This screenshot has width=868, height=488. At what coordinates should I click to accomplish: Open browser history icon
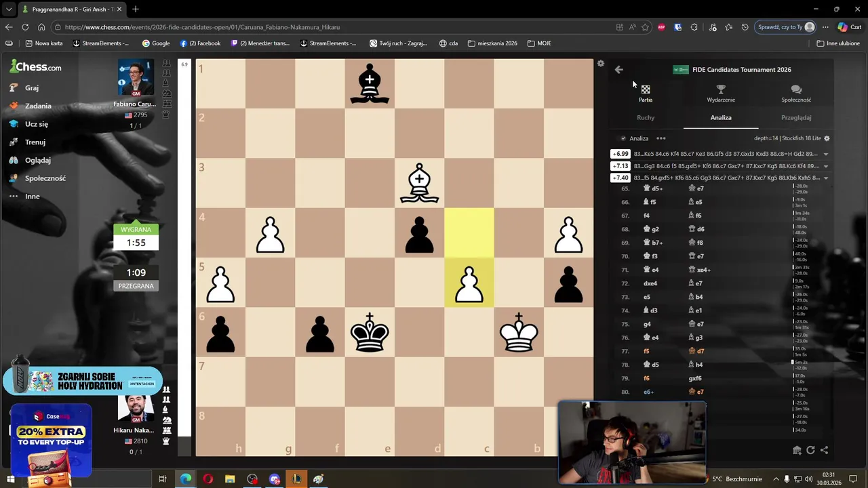[745, 27]
